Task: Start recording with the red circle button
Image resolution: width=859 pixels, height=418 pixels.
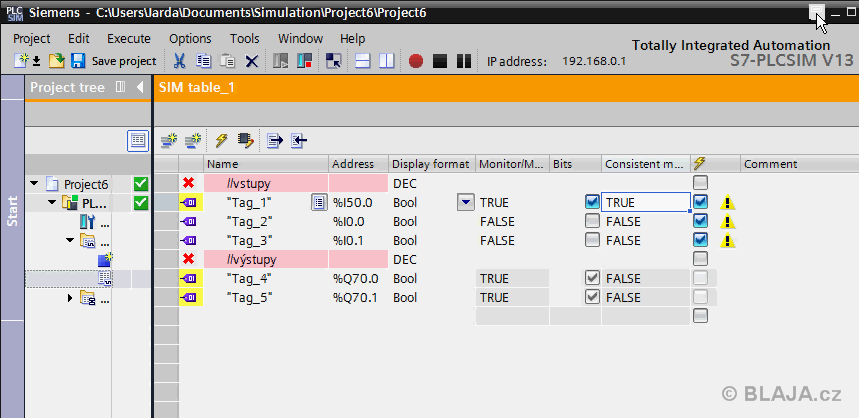Action: pyautogui.click(x=416, y=61)
